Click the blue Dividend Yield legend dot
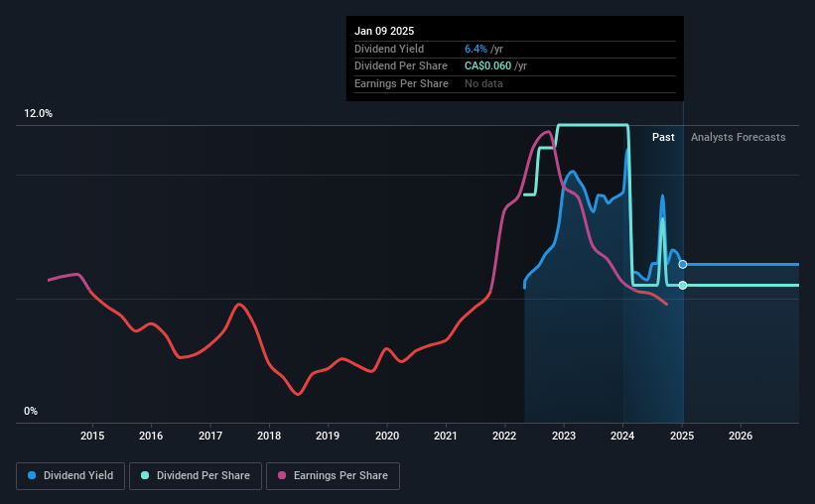The height and width of the screenshot is (504, 815). (x=32, y=475)
